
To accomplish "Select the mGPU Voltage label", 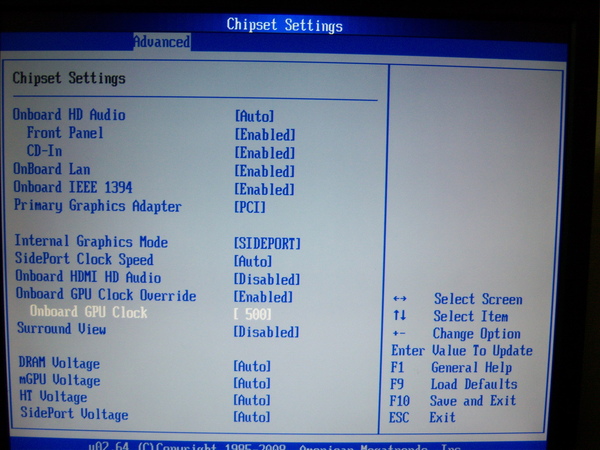I will coord(60,380).
